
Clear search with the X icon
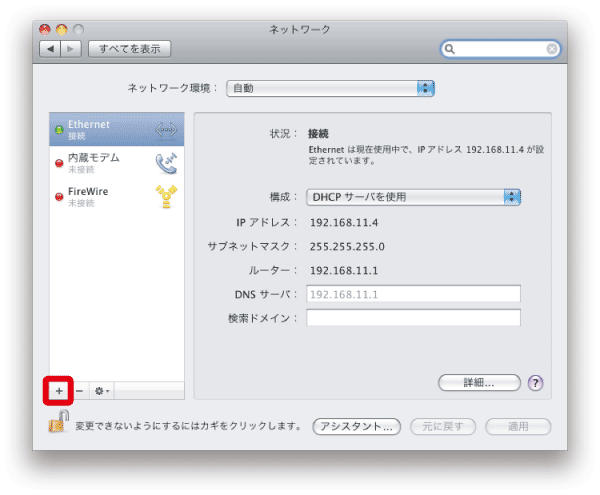(x=551, y=49)
